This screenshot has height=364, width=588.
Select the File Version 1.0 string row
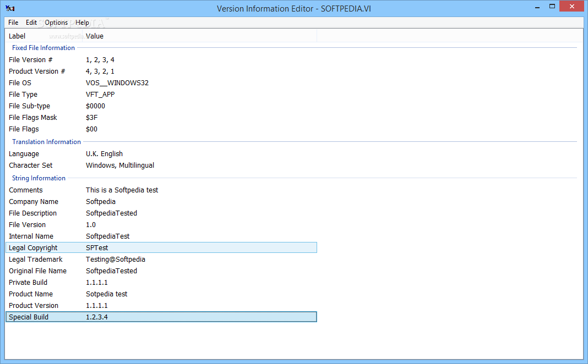click(x=161, y=225)
